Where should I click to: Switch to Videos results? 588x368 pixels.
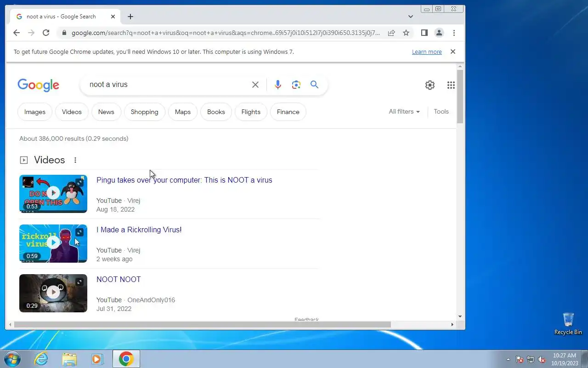[72, 112]
